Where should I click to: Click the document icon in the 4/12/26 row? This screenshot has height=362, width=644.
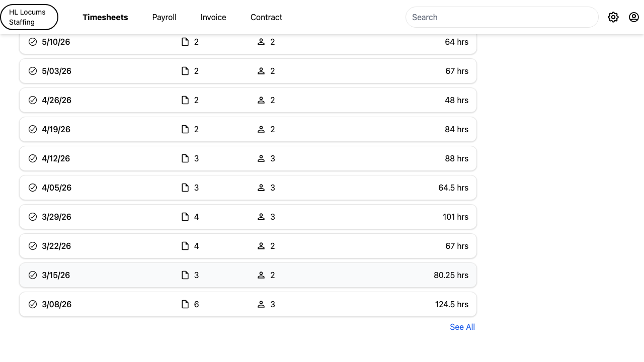point(185,158)
